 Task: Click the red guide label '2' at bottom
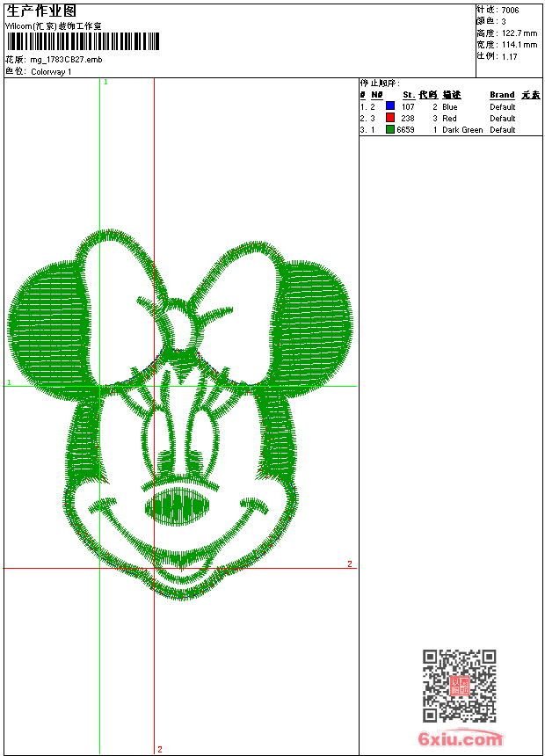pyautogui.click(x=160, y=749)
